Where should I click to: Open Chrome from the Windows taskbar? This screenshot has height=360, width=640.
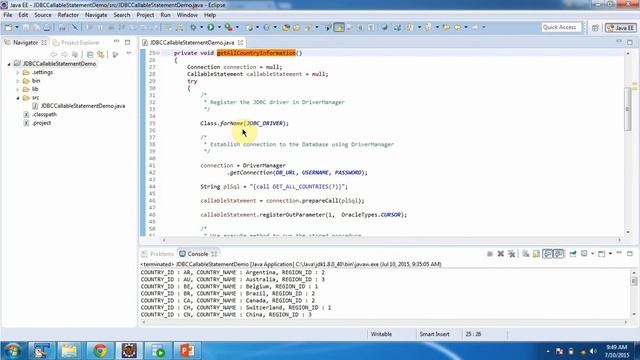[100, 351]
